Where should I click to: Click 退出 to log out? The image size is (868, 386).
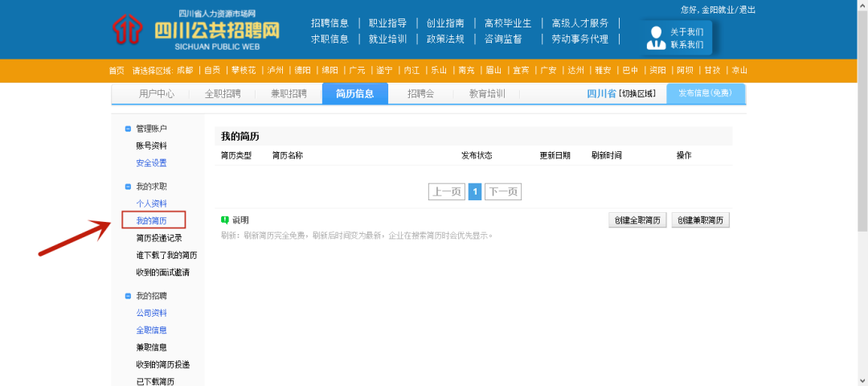click(747, 10)
